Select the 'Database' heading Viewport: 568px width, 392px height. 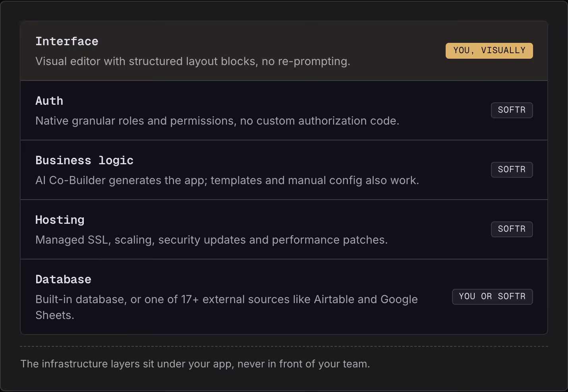pos(63,279)
